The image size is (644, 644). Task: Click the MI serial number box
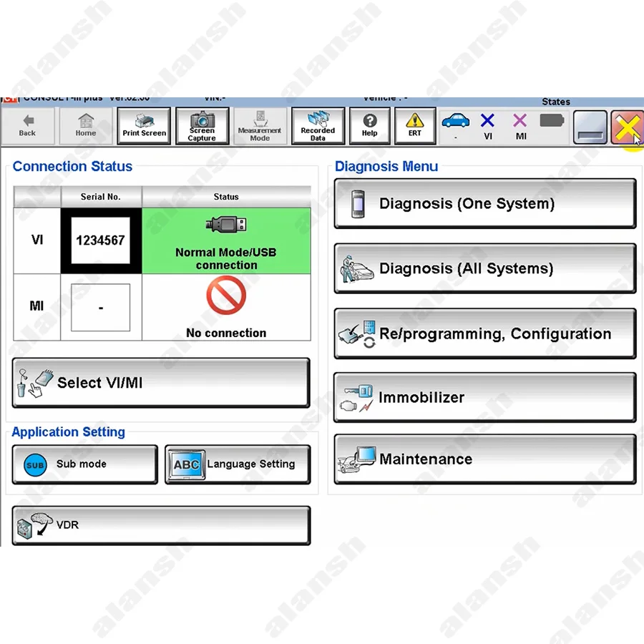(101, 307)
